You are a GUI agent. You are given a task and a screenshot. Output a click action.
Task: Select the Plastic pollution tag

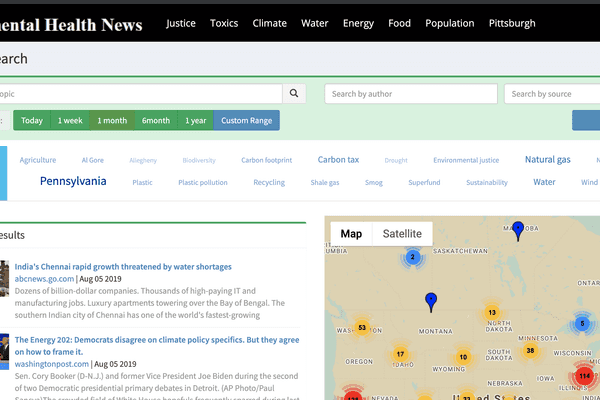click(x=203, y=183)
